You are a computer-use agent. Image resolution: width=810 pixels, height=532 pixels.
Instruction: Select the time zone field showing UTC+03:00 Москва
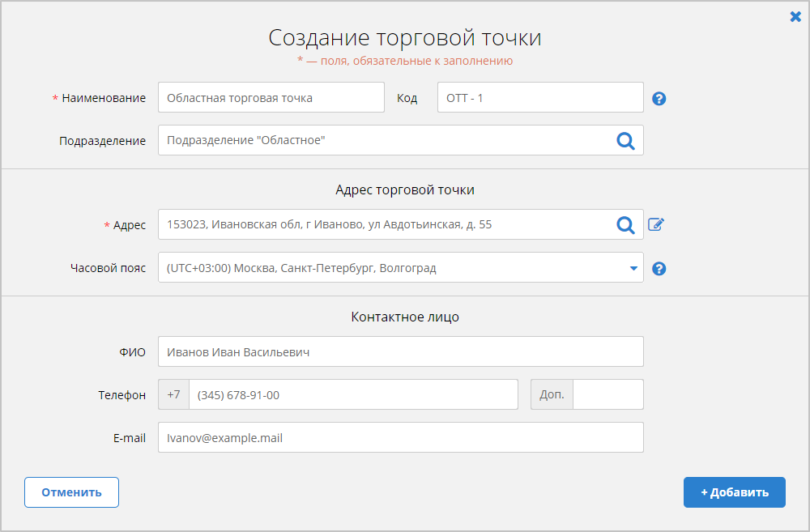(389, 268)
